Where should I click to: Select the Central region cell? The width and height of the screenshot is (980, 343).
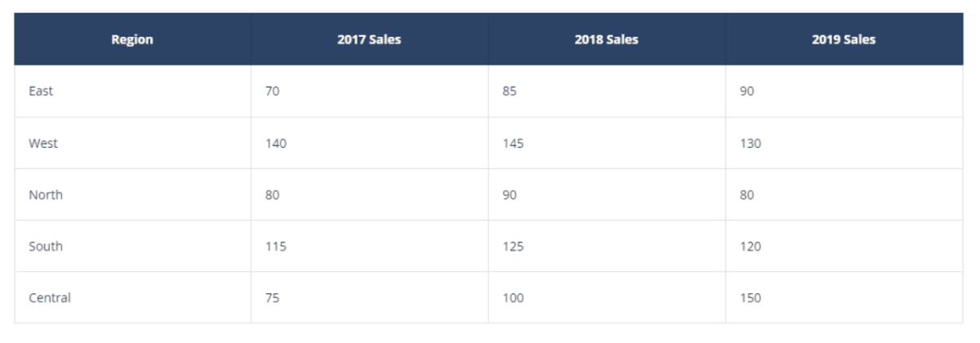132,297
